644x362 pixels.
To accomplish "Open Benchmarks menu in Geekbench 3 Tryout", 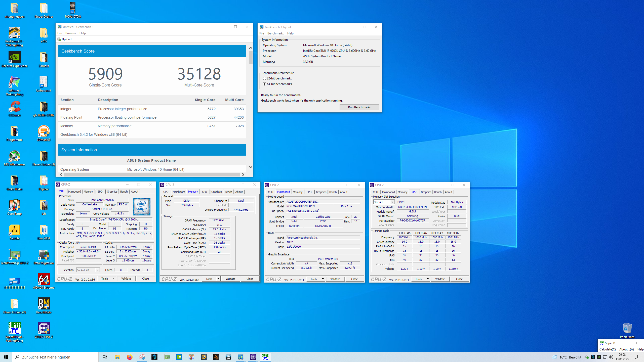I will pos(275,33).
